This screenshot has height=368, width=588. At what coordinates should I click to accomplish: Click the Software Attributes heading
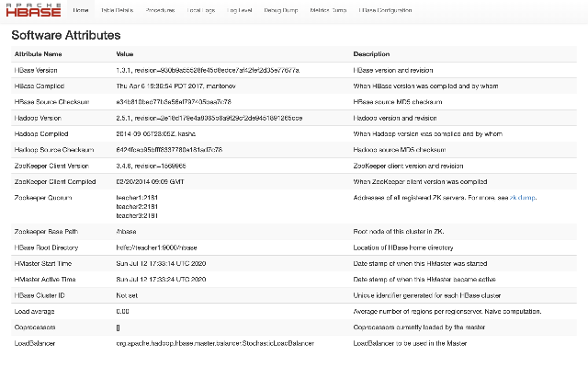tap(66, 35)
